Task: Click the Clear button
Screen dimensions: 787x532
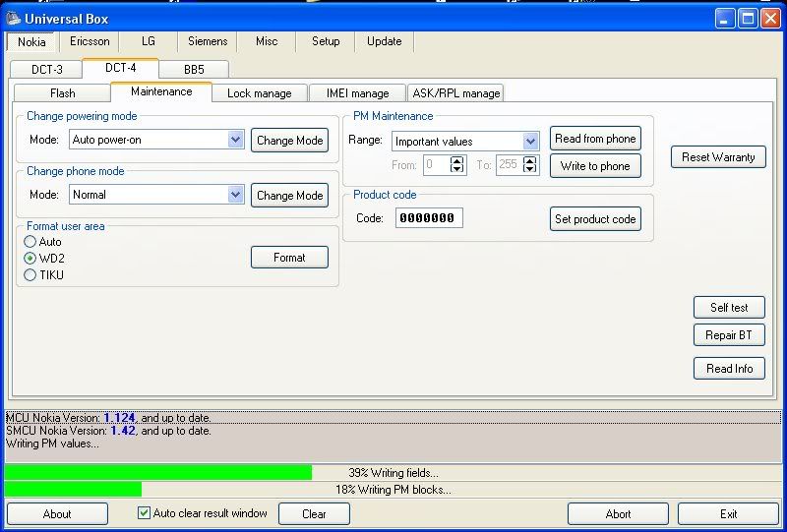Action: coord(314,514)
